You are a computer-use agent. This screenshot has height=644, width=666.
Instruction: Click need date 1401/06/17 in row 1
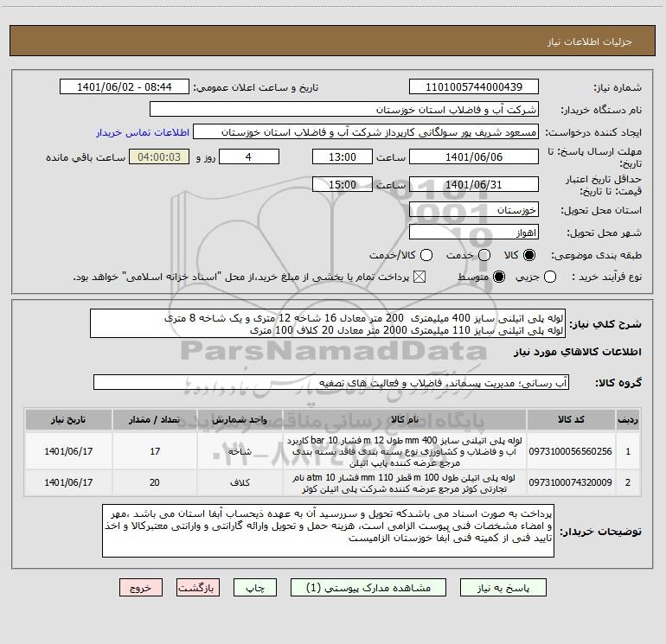click(68, 451)
